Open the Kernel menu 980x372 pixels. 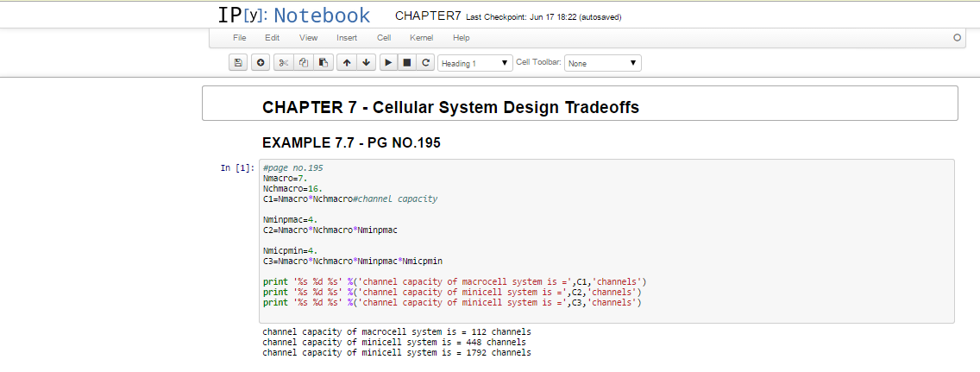(x=422, y=38)
